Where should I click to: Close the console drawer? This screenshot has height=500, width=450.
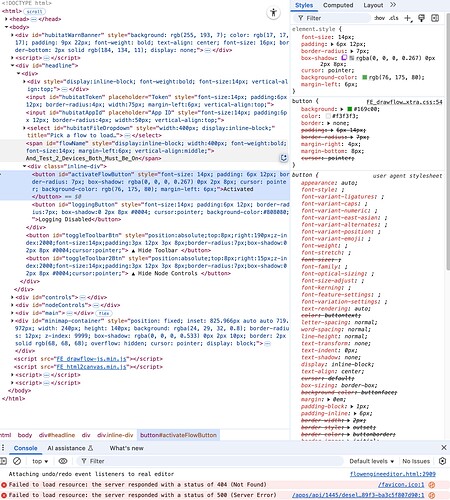coord(444,447)
